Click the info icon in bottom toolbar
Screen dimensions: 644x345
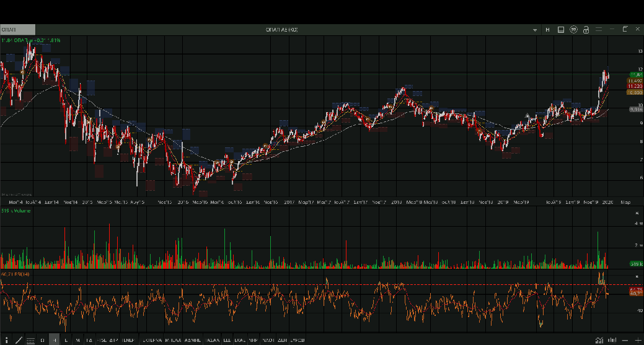point(7,340)
